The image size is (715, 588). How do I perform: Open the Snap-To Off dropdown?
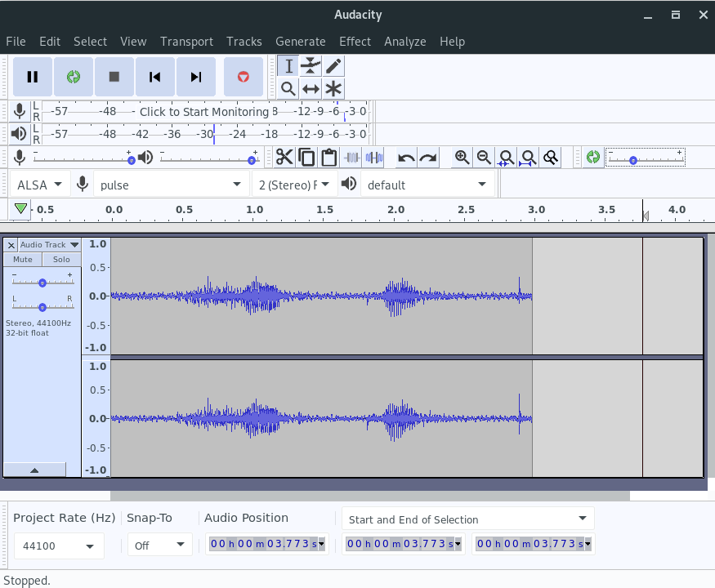click(159, 546)
